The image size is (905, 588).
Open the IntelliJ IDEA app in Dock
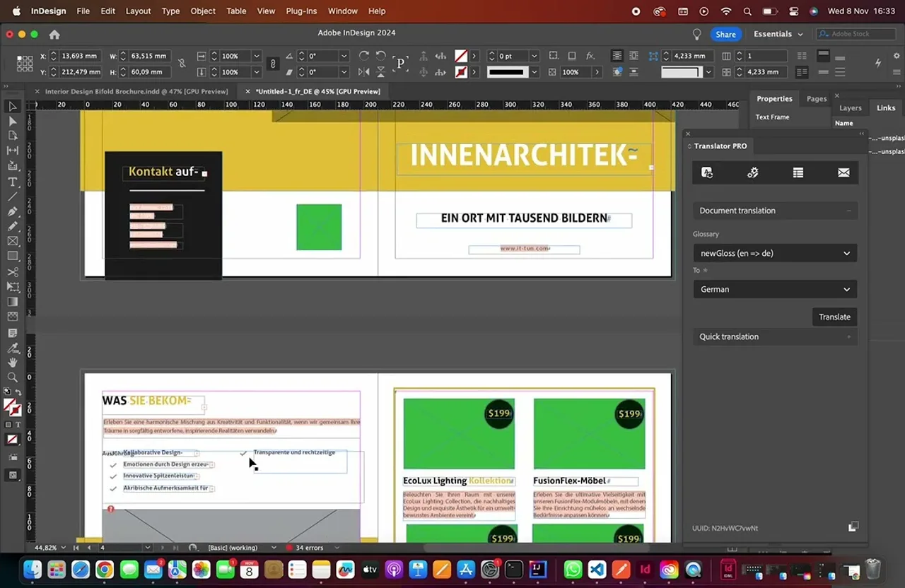click(x=538, y=569)
